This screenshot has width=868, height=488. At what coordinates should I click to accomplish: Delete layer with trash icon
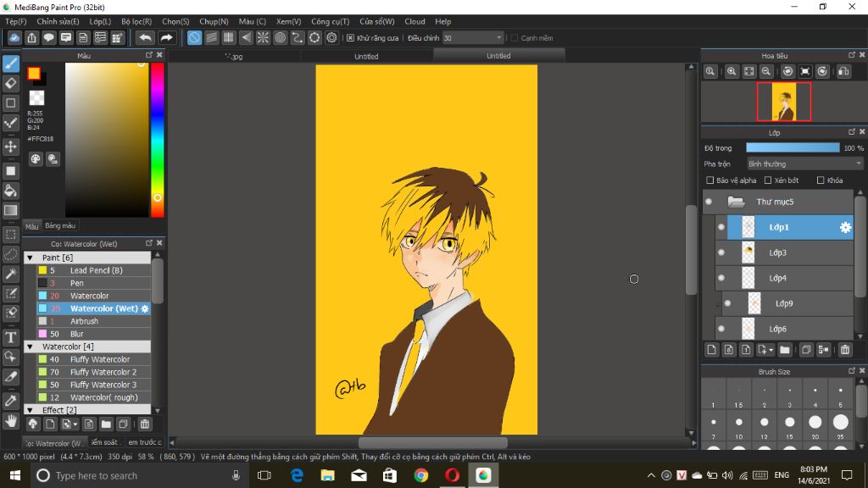pos(845,350)
